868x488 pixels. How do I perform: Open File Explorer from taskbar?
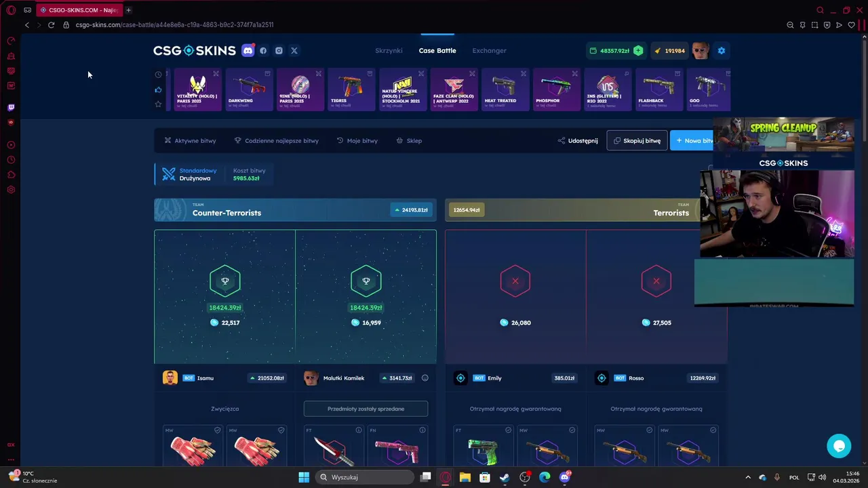point(465,477)
